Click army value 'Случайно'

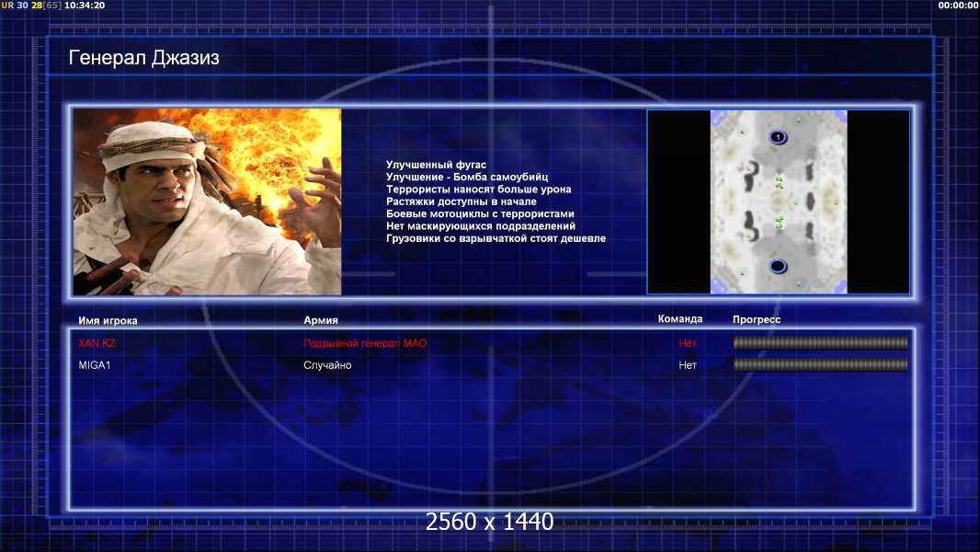tap(327, 365)
